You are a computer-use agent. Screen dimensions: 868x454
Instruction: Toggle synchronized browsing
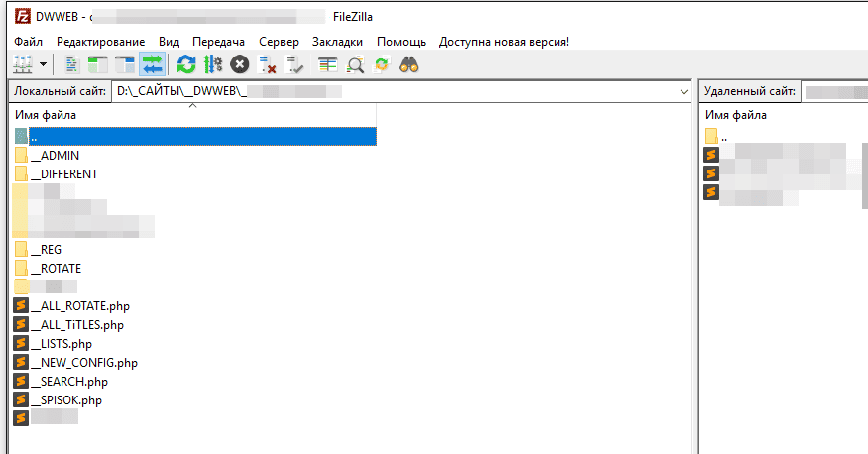click(x=382, y=64)
